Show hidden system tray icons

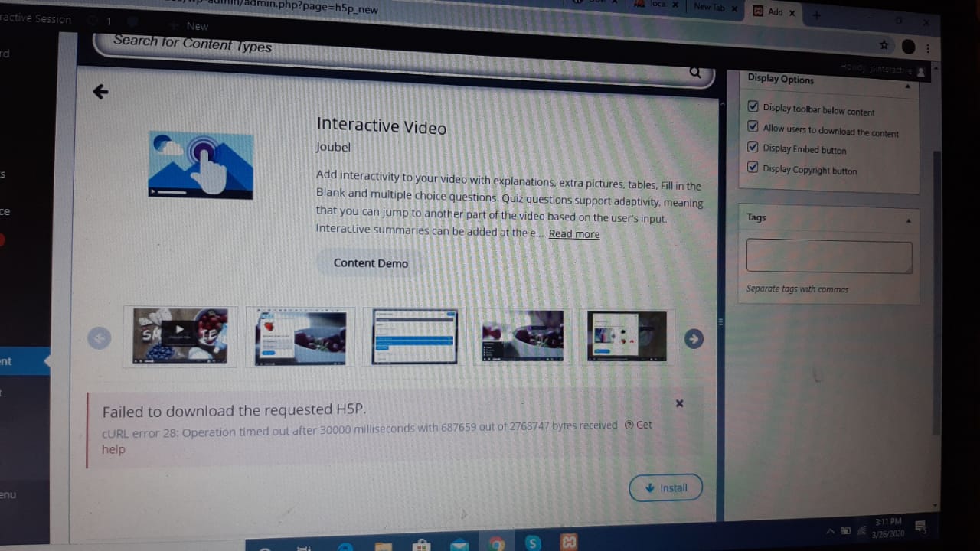point(830,530)
